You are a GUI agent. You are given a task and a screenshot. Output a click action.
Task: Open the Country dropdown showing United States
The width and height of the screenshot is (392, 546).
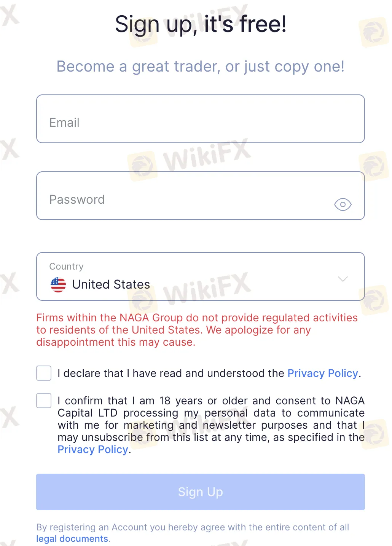(x=200, y=276)
